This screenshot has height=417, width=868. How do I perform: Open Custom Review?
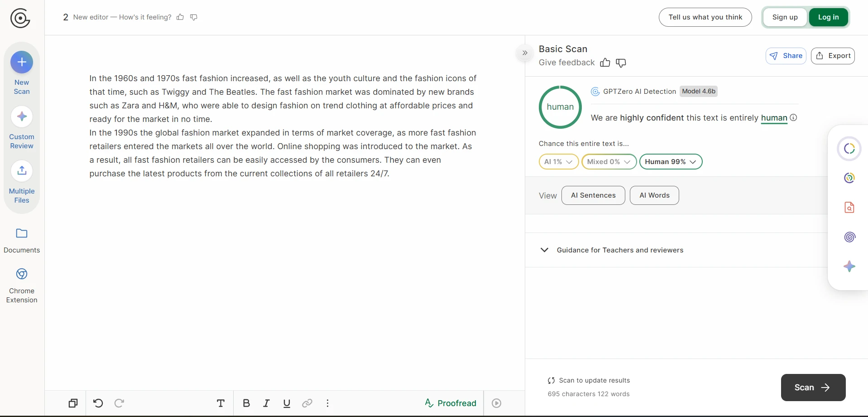(22, 128)
